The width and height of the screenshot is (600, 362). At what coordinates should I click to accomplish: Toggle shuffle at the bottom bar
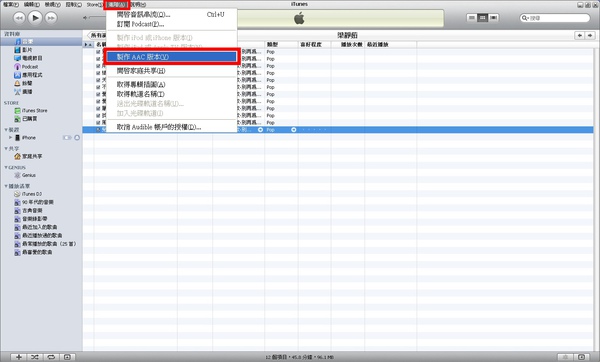(35, 357)
